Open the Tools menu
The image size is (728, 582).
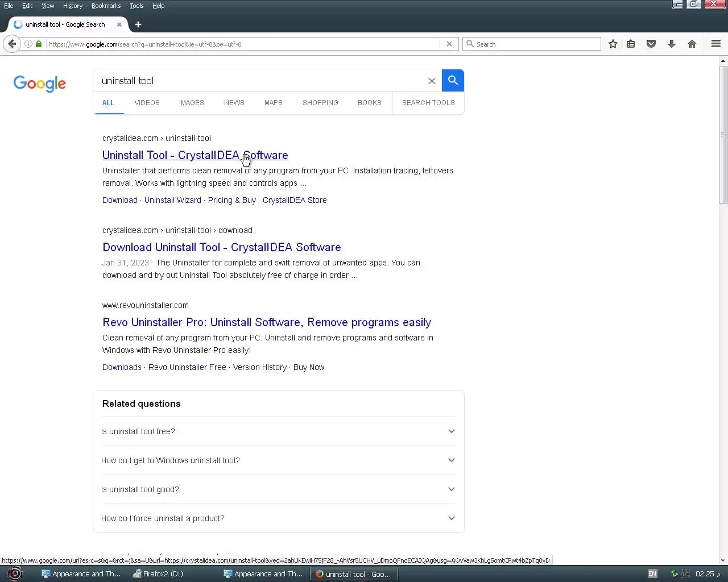tap(136, 6)
